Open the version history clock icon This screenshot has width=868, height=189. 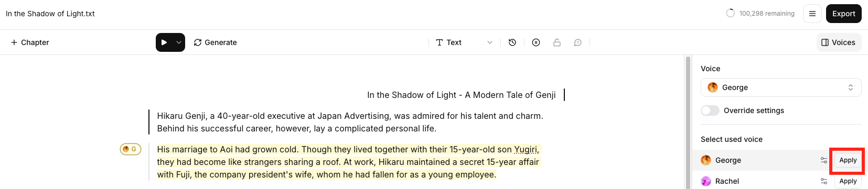tap(512, 42)
